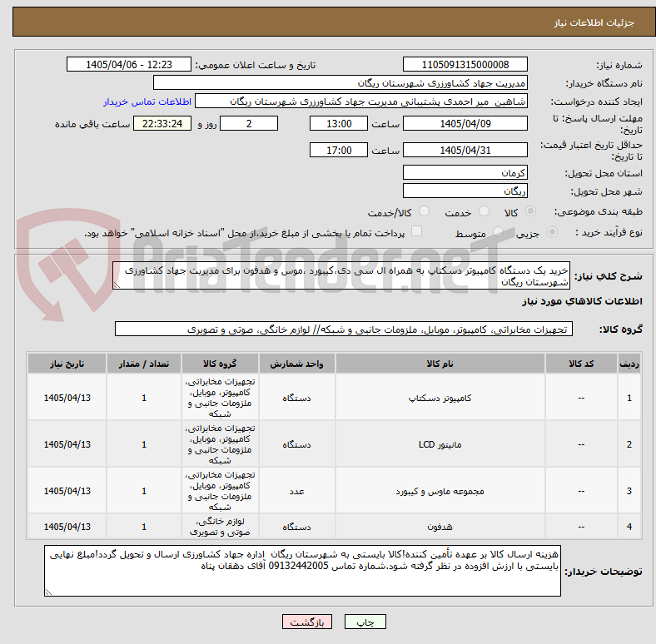The width and height of the screenshot is (656, 644).
Task: Click the تاریخ نیاز column header
Action: pyautogui.click(x=67, y=364)
